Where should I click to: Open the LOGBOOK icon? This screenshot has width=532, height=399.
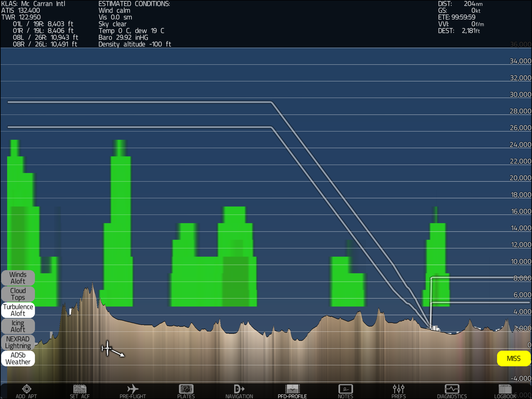coord(505,389)
